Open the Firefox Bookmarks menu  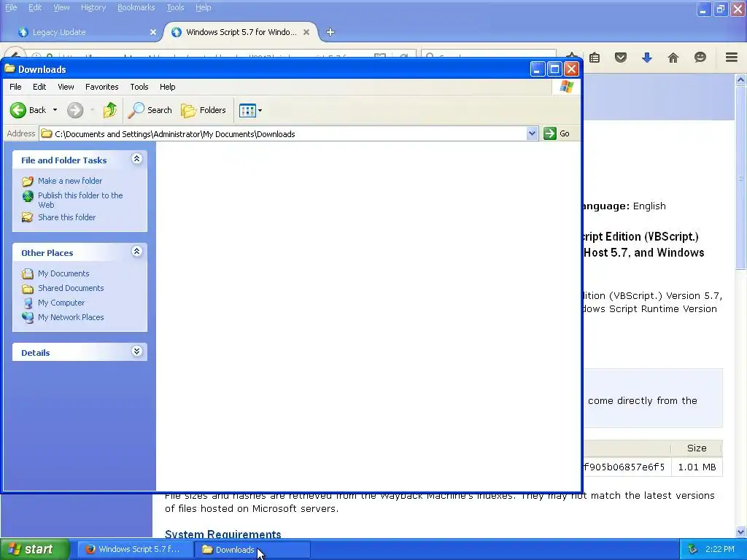(x=136, y=7)
